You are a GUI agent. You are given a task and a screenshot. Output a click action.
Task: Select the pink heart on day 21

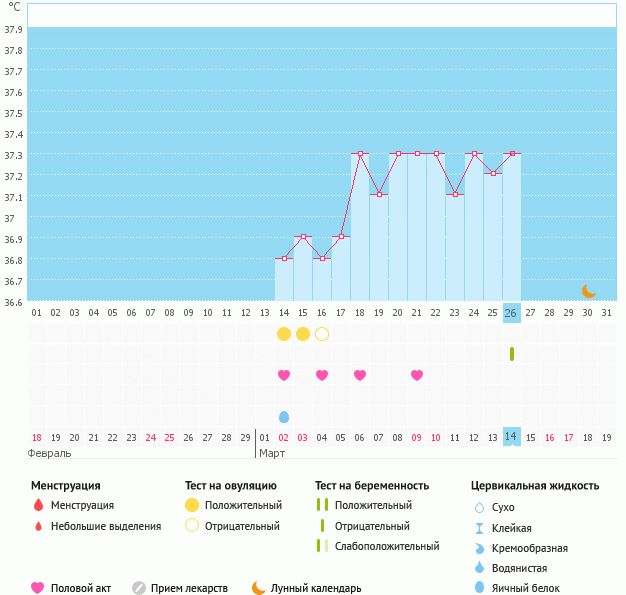tap(417, 375)
